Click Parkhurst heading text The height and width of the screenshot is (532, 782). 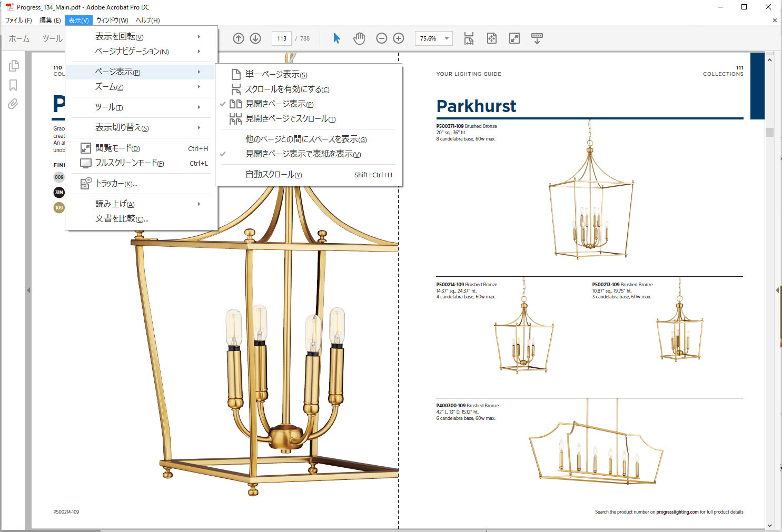coord(476,106)
